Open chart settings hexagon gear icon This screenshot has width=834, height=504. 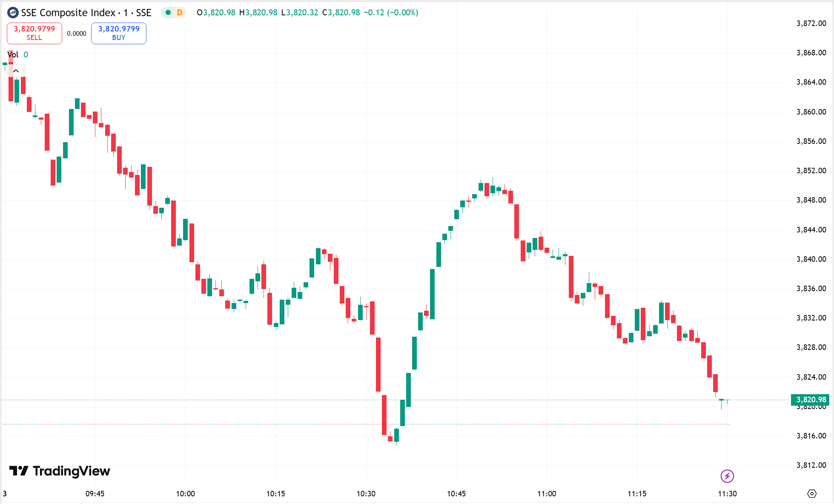tap(812, 494)
